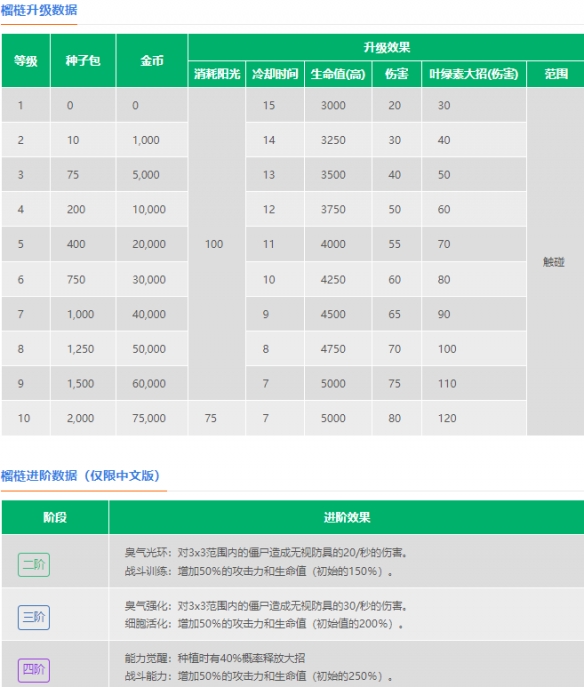Click the 1,250 seed packet cell
Screen dimensions: 584x687
coord(83,349)
